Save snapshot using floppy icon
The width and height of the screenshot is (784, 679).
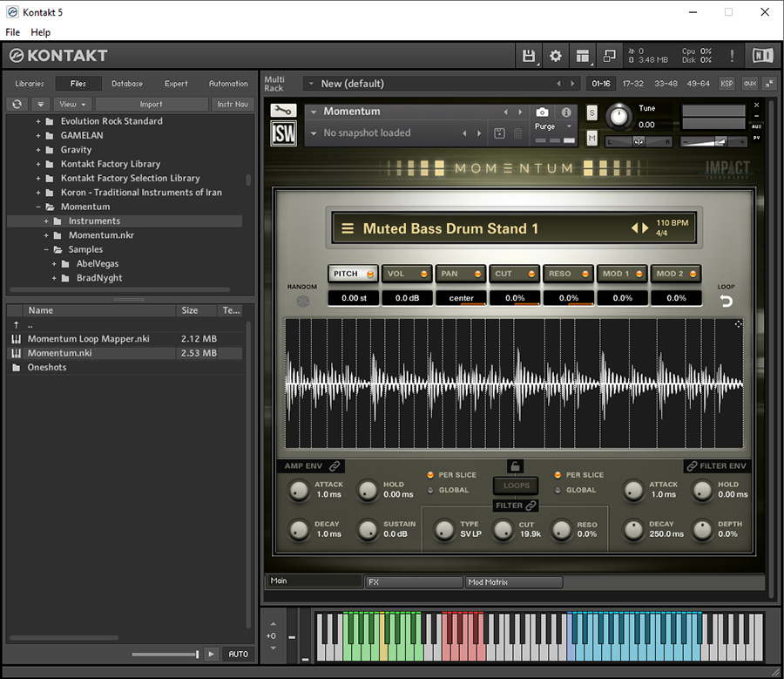[x=499, y=133]
